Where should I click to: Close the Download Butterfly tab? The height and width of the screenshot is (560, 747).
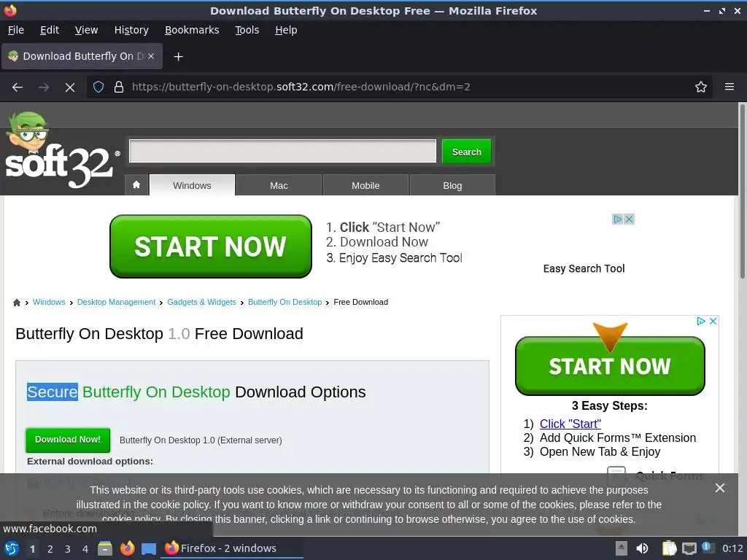(x=150, y=56)
